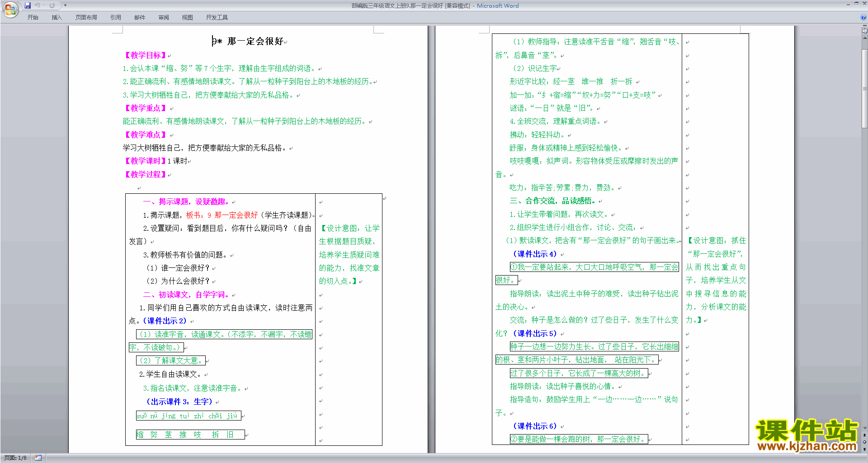Image resolution: width=868 pixels, height=463 pixels.
Task: Click the heading 【教学难点】
Action: pos(145,135)
